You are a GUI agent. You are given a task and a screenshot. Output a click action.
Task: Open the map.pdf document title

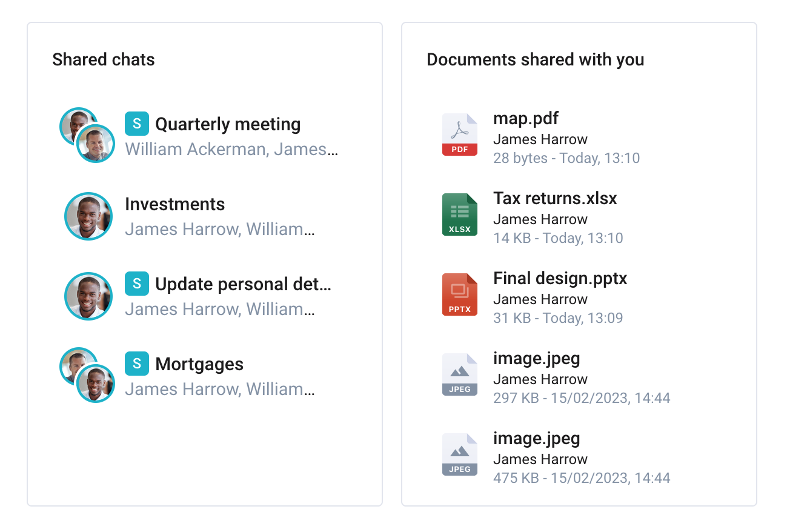[526, 118]
